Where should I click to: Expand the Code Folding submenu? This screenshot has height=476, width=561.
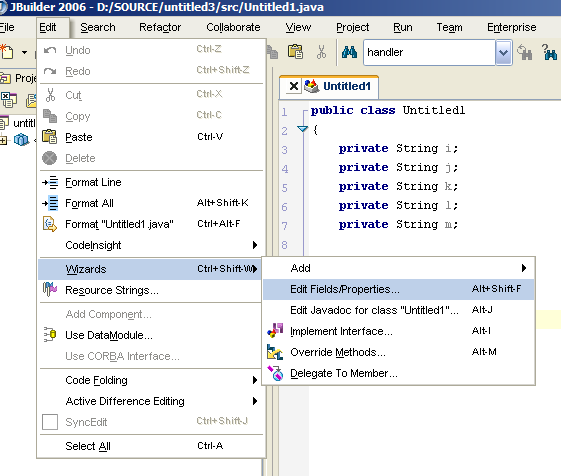(x=255, y=380)
